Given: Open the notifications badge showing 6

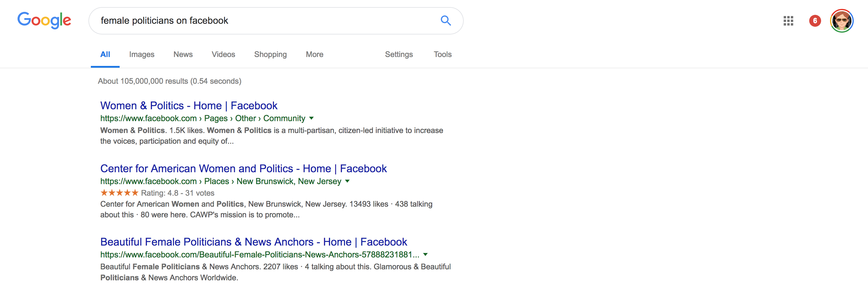Looking at the screenshot, I should click(x=815, y=21).
